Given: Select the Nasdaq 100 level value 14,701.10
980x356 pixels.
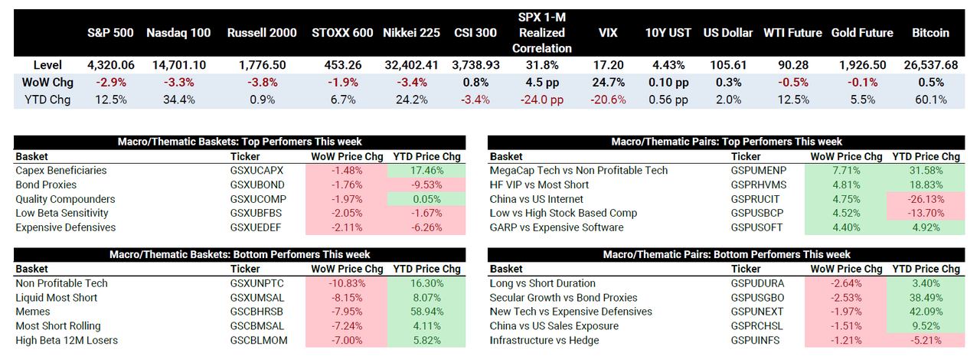Looking at the screenshot, I should click(x=178, y=65).
